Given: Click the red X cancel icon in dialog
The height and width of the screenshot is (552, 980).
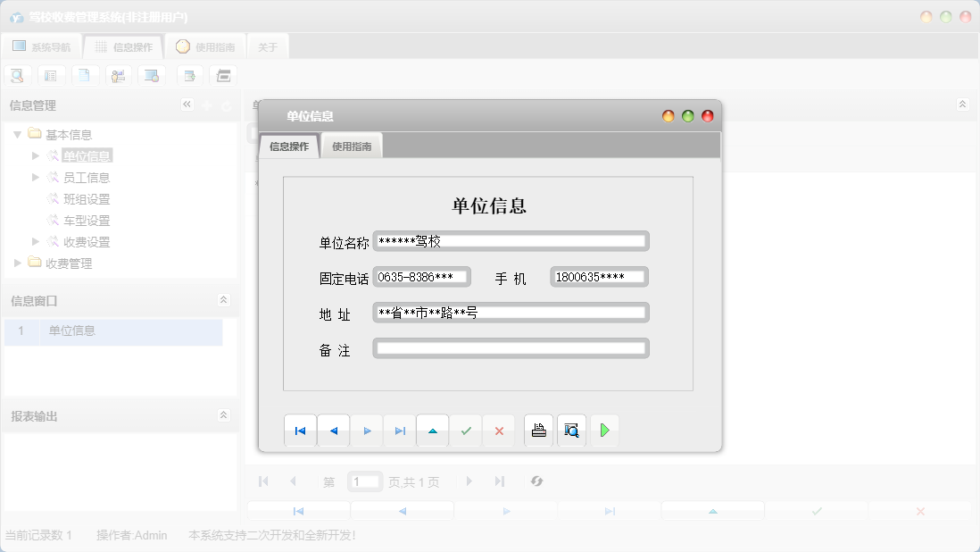Looking at the screenshot, I should [x=499, y=431].
